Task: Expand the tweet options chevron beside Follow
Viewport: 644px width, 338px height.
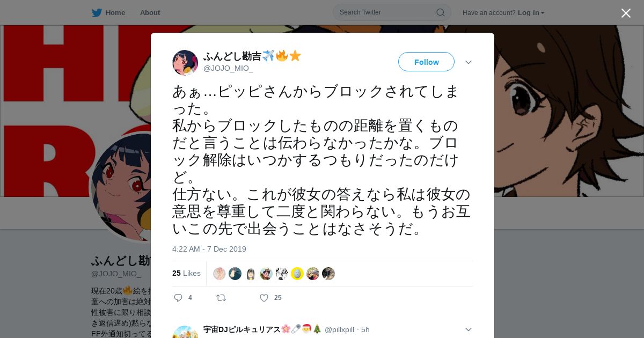Action: (x=469, y=62)
